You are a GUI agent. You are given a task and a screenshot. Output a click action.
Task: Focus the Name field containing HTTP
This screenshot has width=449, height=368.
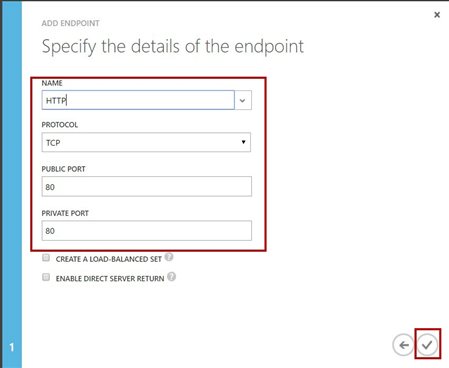point(138,100)
